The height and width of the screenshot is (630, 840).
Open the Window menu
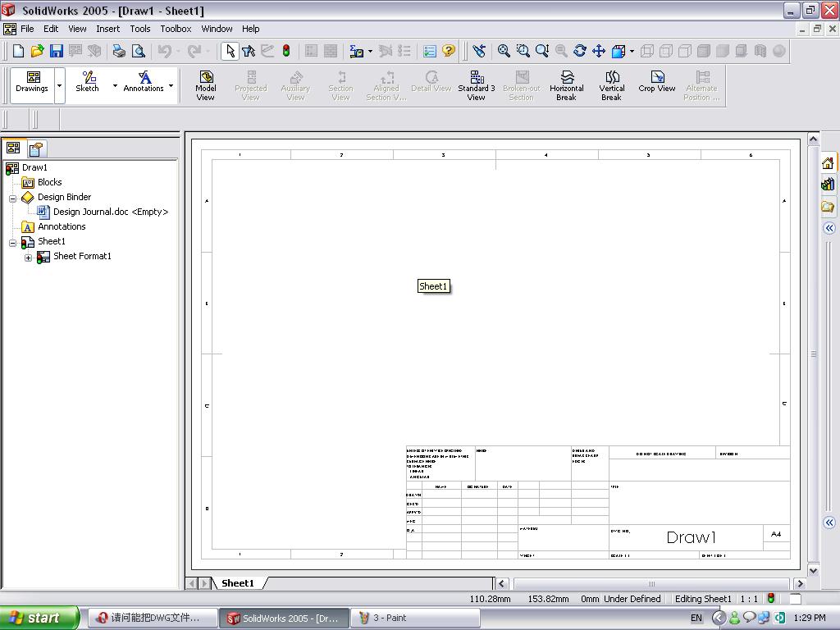217,29
